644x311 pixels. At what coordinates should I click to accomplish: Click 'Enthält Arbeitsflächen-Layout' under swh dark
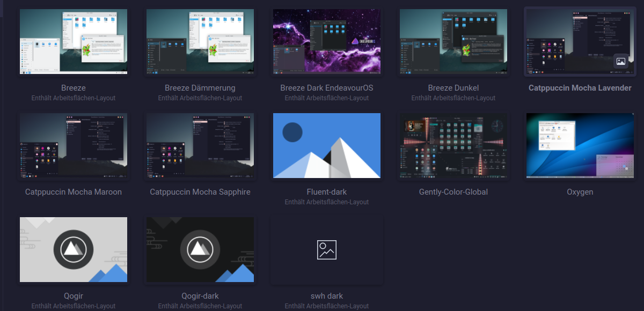click(x=327, y=306)
